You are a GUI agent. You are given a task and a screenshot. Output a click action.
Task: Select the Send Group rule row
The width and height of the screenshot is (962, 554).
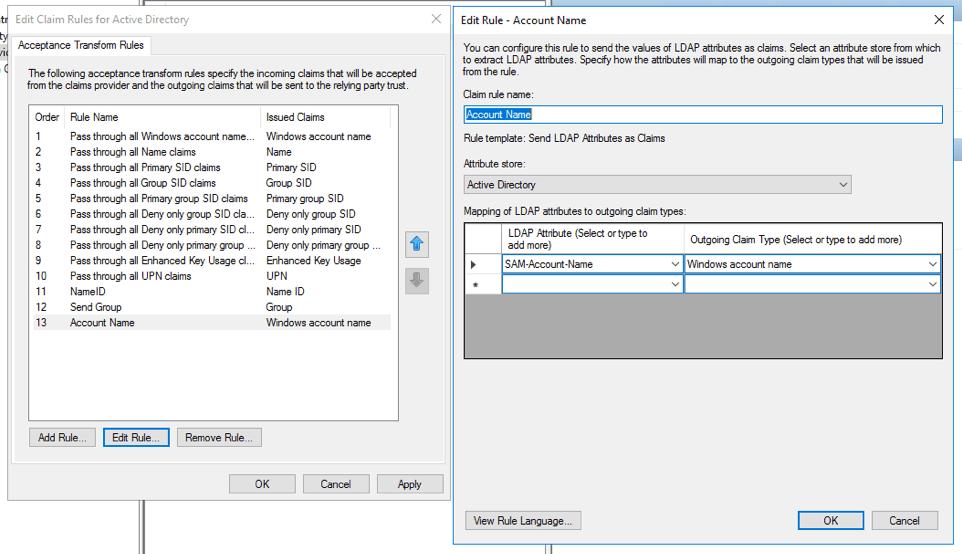tap(96, 307)
